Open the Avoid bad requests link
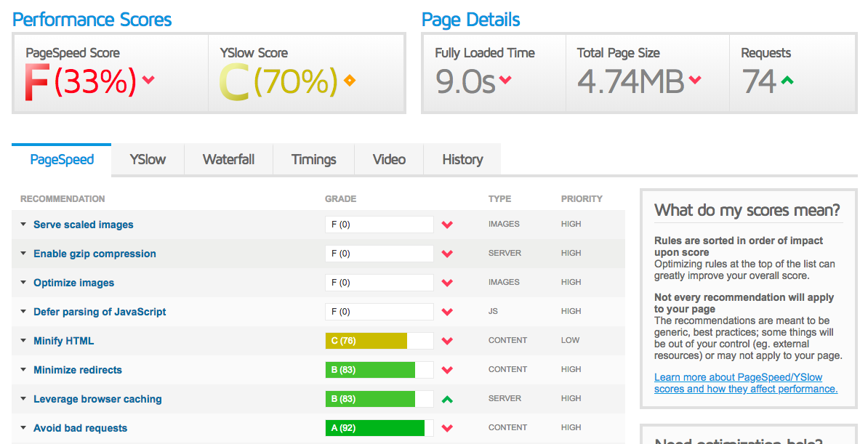 pyautogui.click(x=80, y=428)
